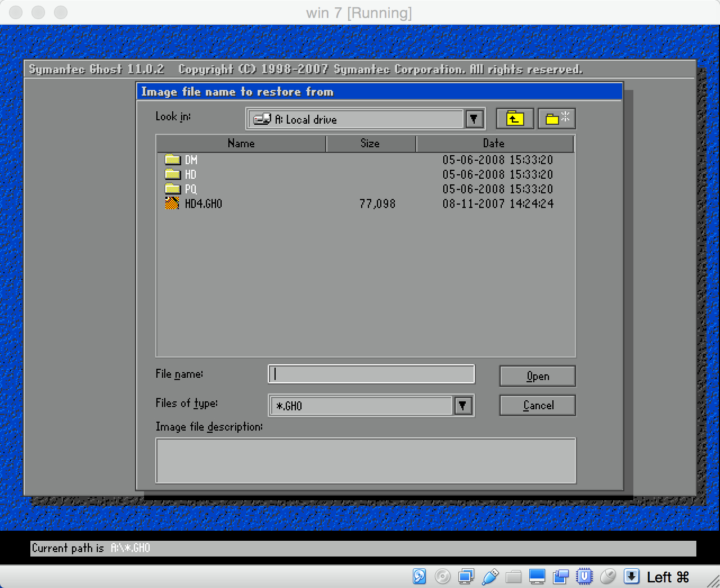Select the HD folder name
Image resolution: width=720 pixels, height=588 pixels.
tap(191, 175)
